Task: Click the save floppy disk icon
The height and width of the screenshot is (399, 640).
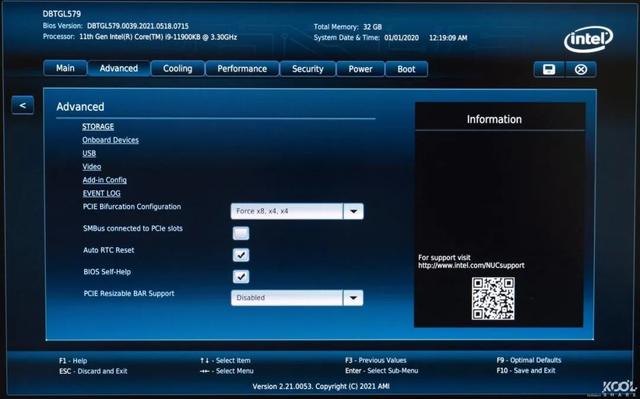Action: coord(549,69)
